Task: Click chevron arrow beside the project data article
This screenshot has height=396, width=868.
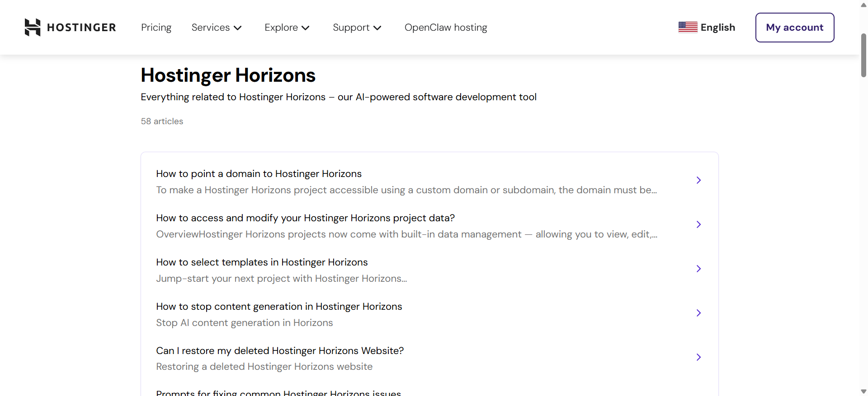Action: pyautogui.click(x=698, y=224)
